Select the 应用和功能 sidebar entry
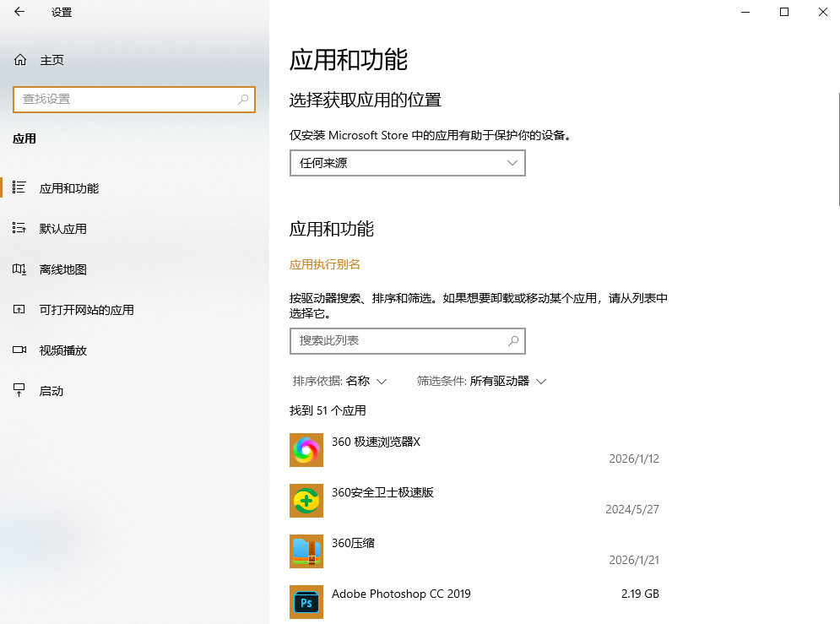Image resolution: width=840 pixels, height=624 pixels. point(68,187)
